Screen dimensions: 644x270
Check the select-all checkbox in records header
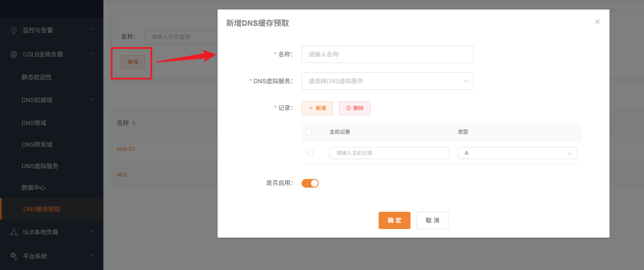point(309,132)
